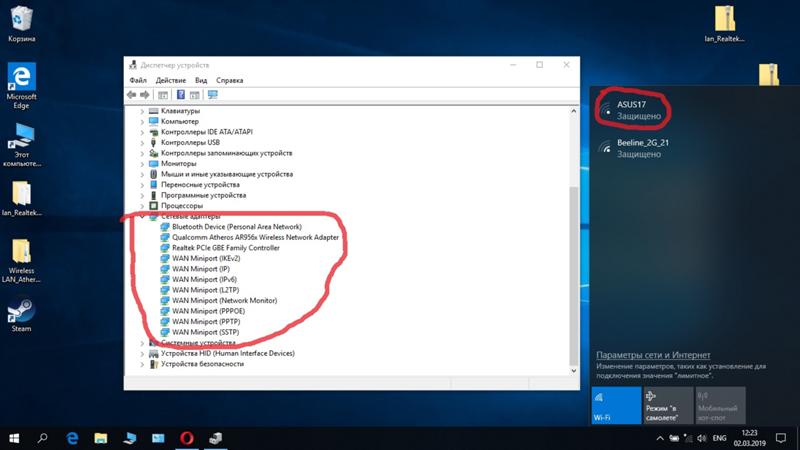Open File Explorer from the taskbar
The width and height of the screenshot is (800, 450).
[101, 438]
